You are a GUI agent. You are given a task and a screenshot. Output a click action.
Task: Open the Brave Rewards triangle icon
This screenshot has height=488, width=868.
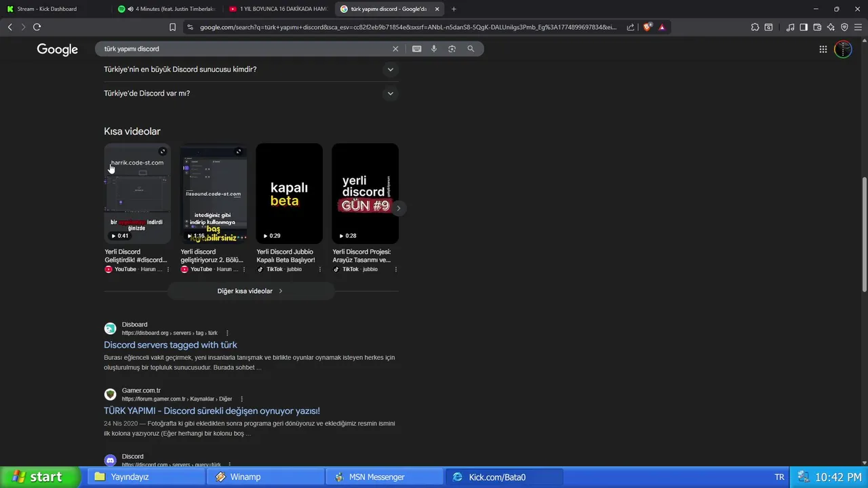[662, 27]
